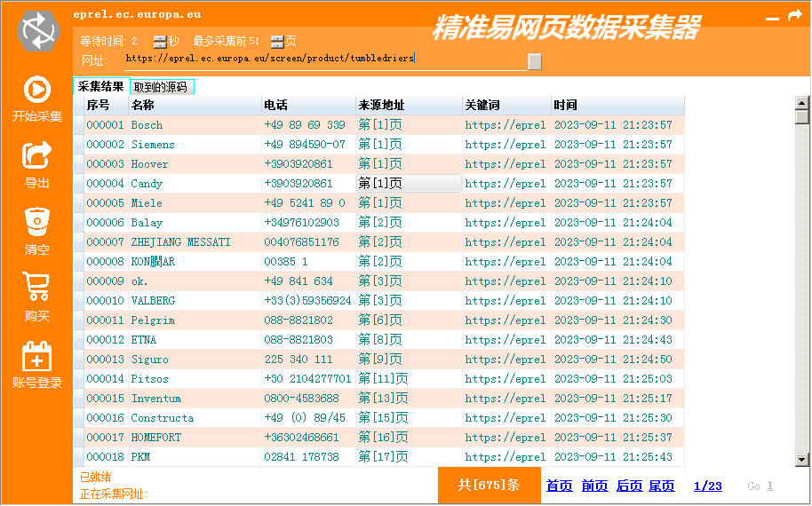This screenshot has width=812, height=506.
Task: Clear results with the trash icon
Action: [37, 221]
